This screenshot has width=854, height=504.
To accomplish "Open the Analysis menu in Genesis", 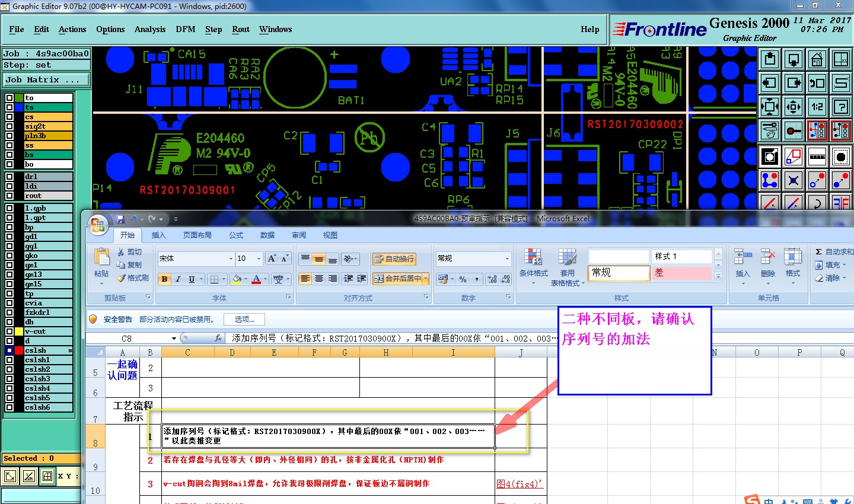I will [150, 29].
